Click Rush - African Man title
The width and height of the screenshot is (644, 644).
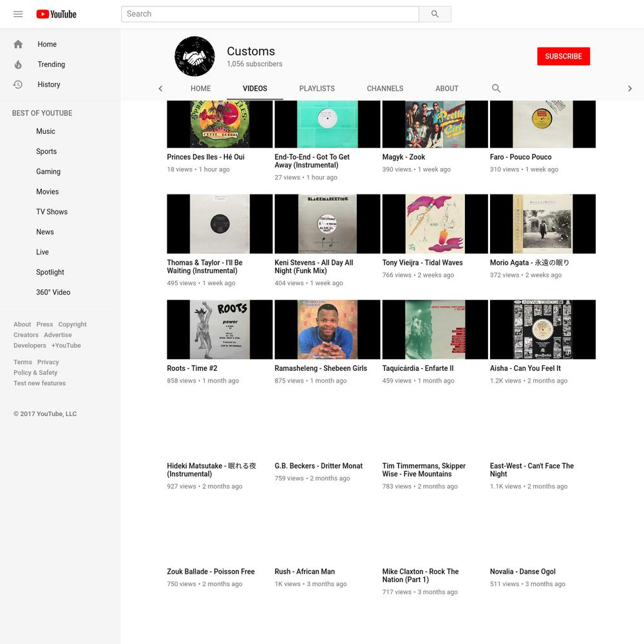[305, 572]
